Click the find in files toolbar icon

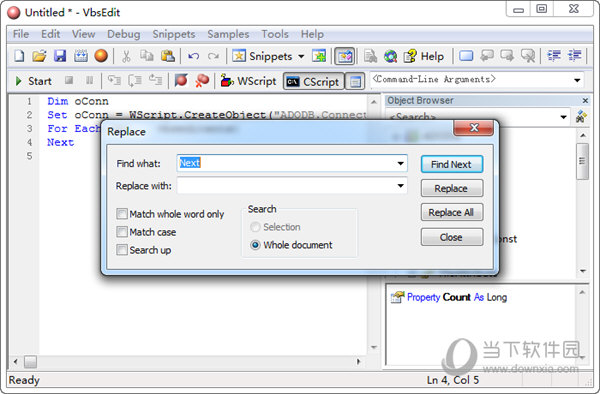(370, 56)
